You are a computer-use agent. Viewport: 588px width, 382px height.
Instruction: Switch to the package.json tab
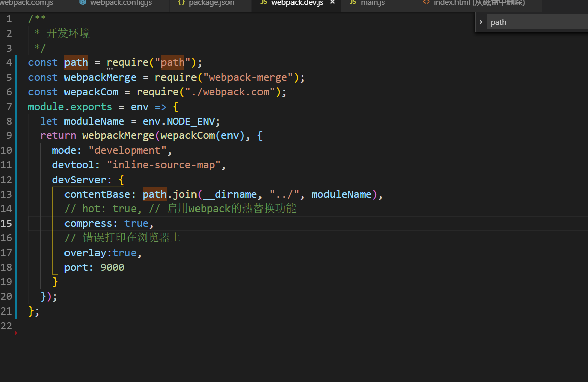coord(208,3)
